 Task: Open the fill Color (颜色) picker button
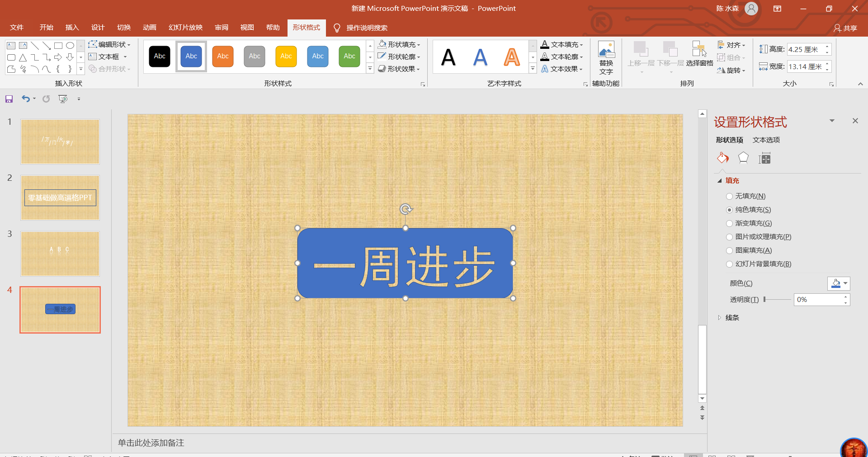pyautogui.click(x=839, y=283)
